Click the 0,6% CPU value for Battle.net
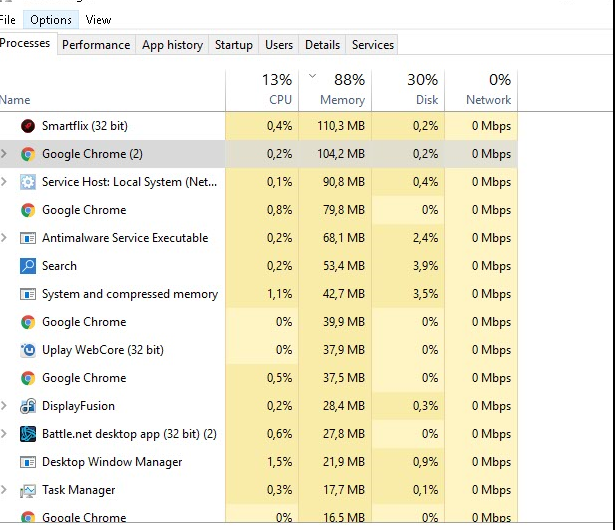The image size is (615, 530). click(x=279, y=434)
